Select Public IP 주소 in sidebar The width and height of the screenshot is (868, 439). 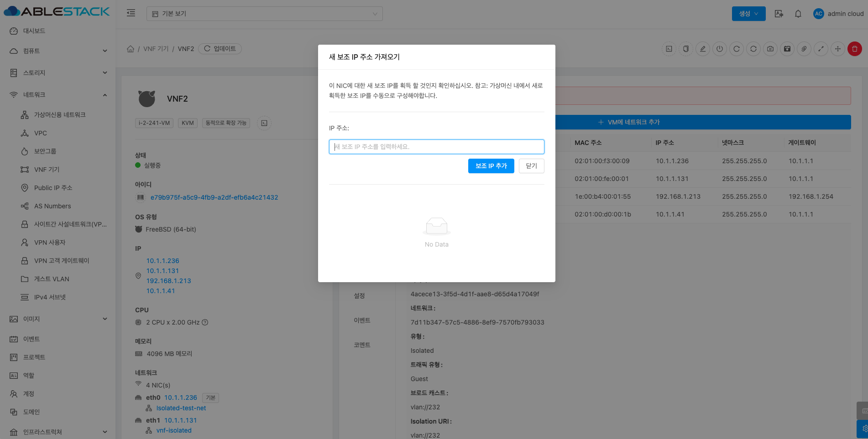point(53,188)
